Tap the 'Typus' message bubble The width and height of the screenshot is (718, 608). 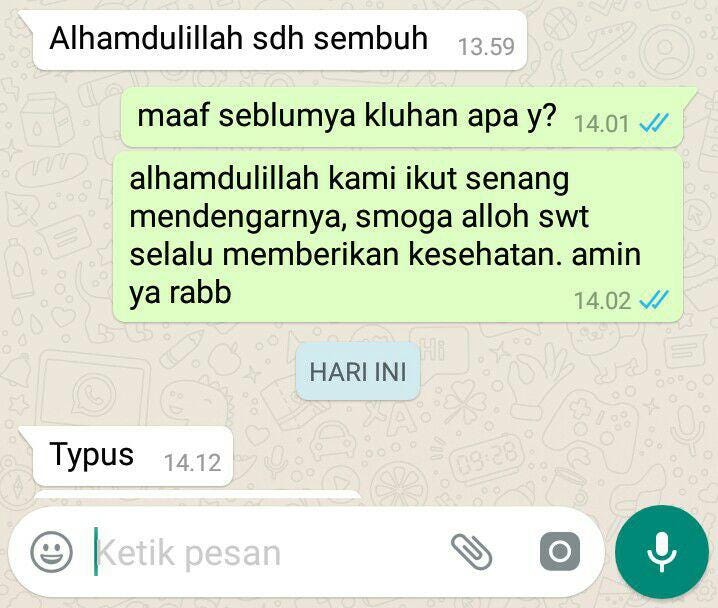pyautogui.click(x=133, y=456)
